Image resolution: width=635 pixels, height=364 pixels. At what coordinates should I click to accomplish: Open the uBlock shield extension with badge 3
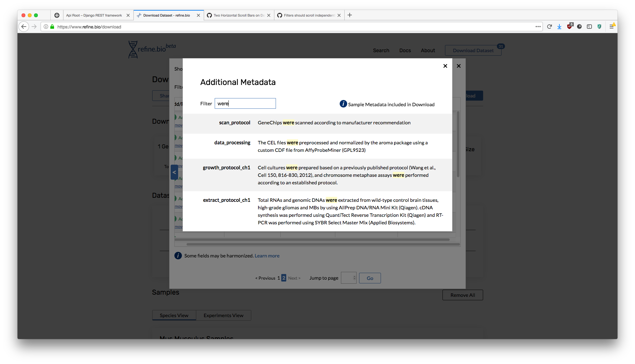pos(569,27)
